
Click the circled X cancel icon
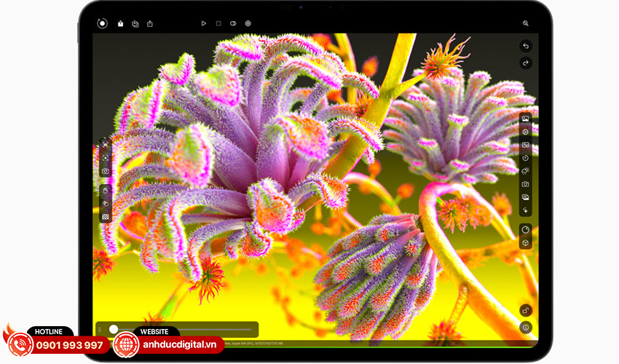click(248, 23)
